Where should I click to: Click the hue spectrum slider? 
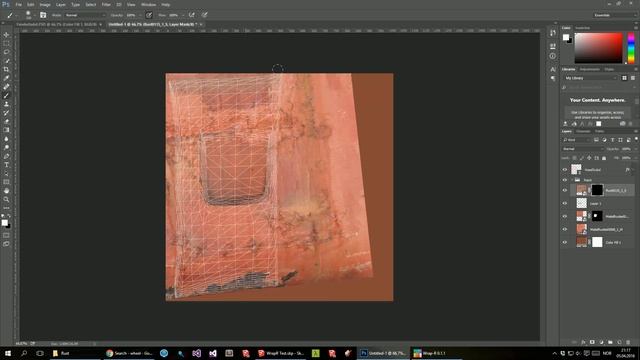631,48
